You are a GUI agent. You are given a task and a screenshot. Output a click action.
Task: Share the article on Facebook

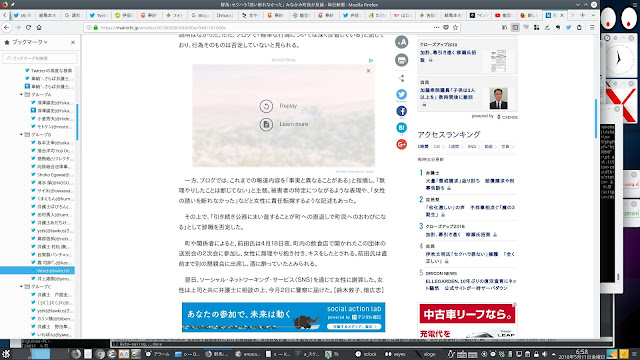401,111
